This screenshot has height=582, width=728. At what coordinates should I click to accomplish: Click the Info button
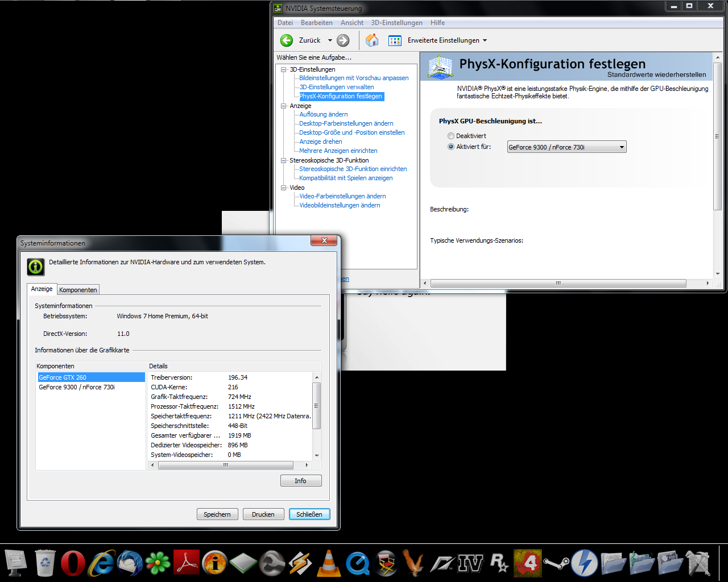tap(301, 481)
